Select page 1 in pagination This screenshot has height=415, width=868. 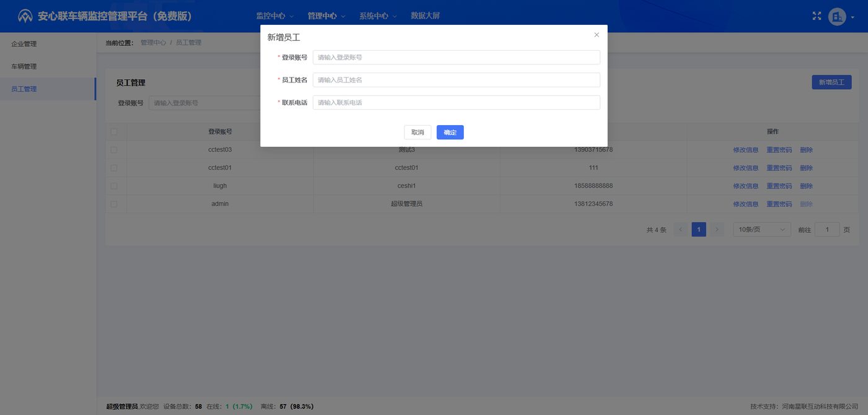[699, 230]
